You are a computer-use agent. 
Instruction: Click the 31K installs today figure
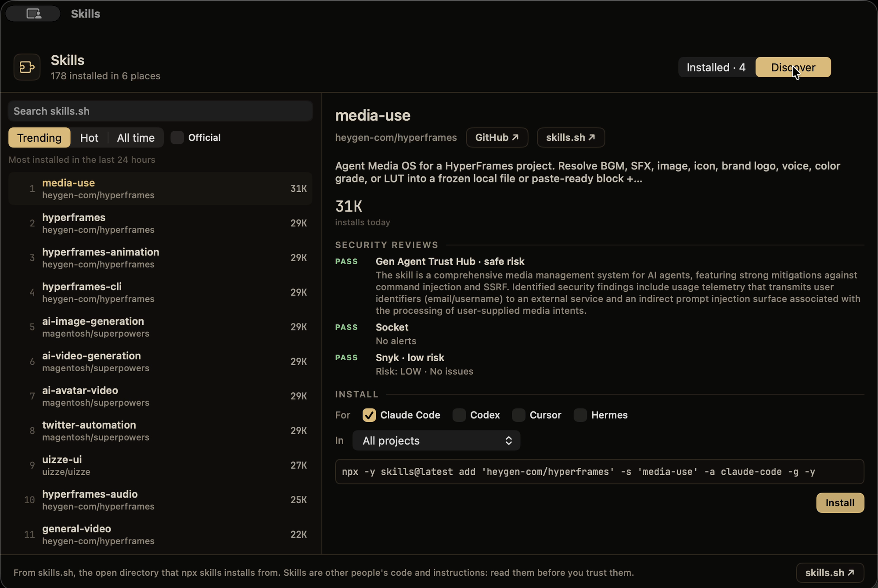tap(349, 206)
